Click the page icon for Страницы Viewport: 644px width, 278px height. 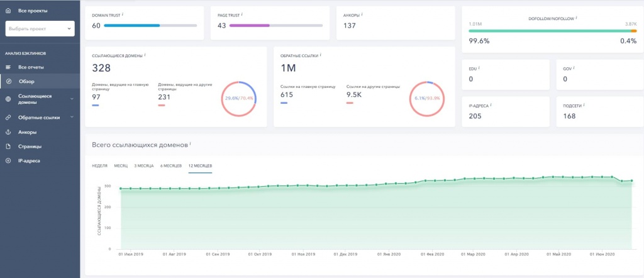click(x=8, y=147)
